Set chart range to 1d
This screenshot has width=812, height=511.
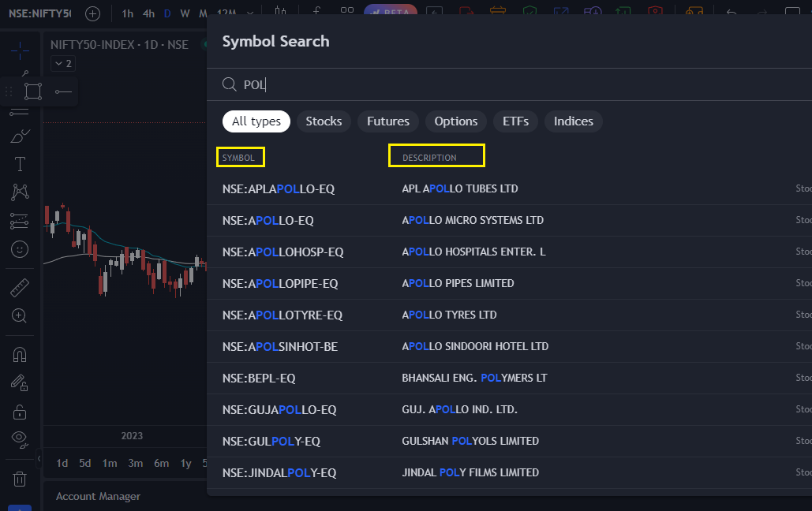62,463
